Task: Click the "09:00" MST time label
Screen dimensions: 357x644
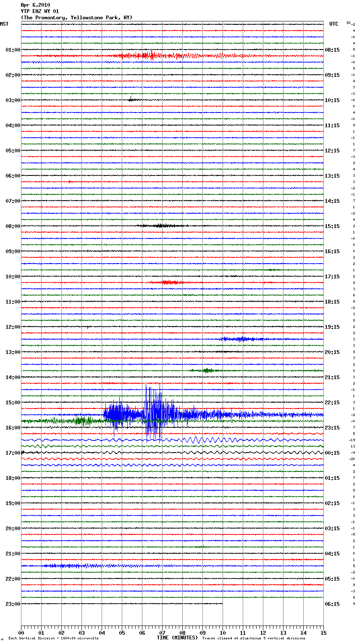Action: pyautogui.click(x=13, y=251)
